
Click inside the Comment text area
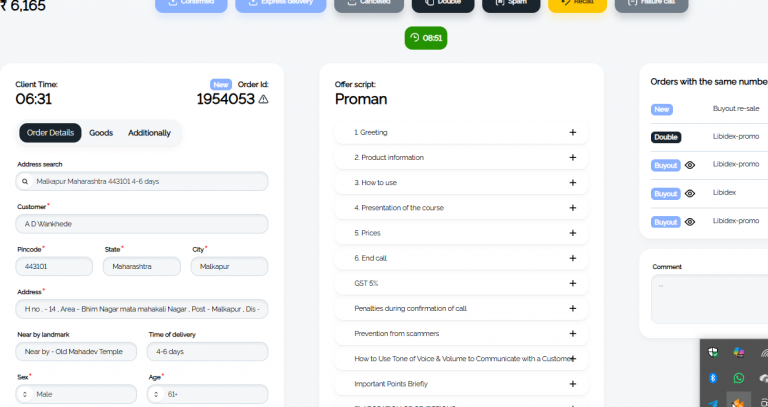tap(709, 299)
